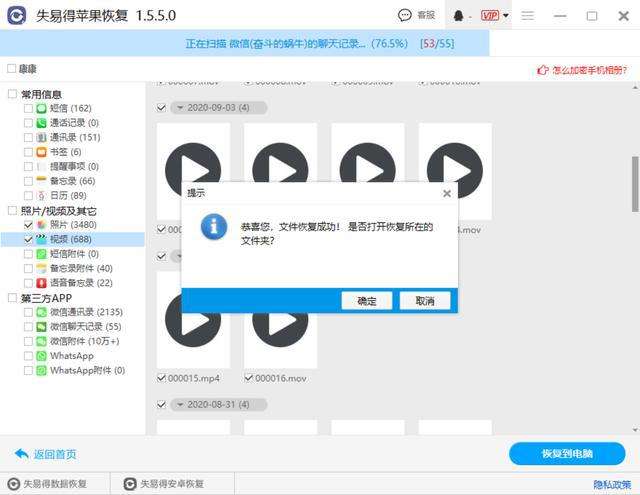This screenshot has height=495, width=640.
Task: Click the 通讯录 contacts icon
Action: (x=41, y=138)
